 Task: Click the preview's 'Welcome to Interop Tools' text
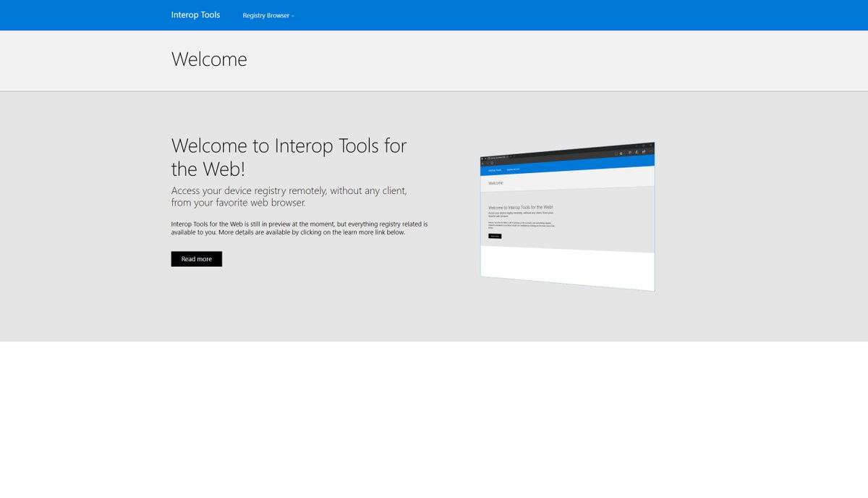pyautogui.click(x=521, y=207)
